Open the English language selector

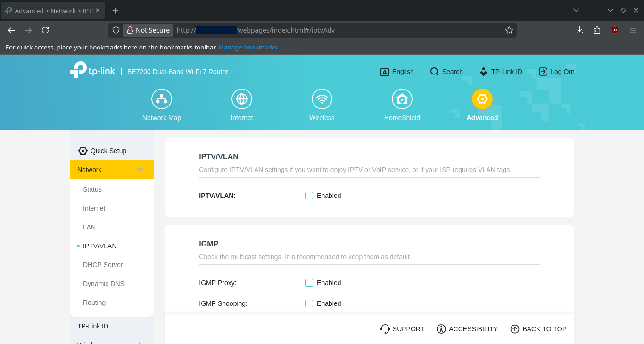tap(397, 72)
